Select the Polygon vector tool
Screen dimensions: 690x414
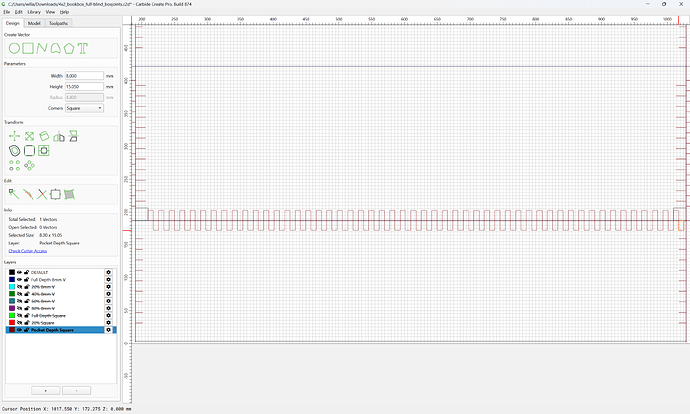click(69, 48)
